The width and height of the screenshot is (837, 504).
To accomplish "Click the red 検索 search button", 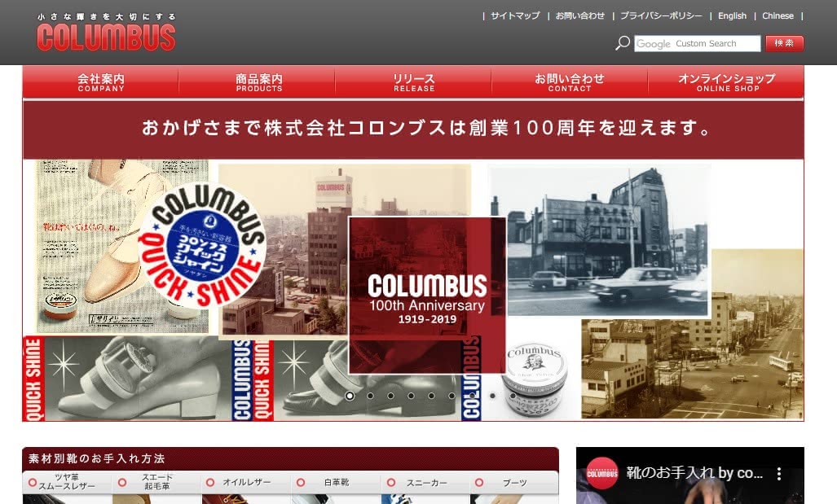I will (x=784, y=43).
